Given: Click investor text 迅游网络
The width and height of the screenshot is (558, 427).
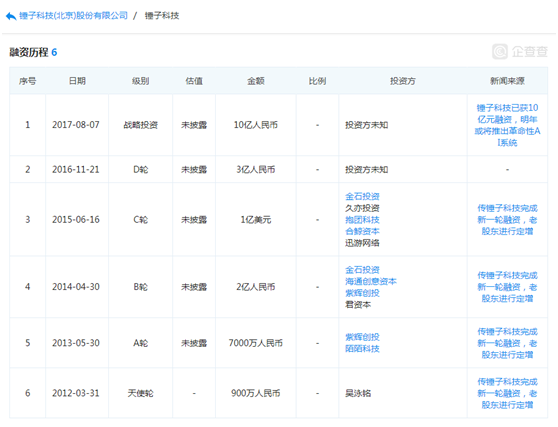Looking at the screenshot, I should [362, 243].
